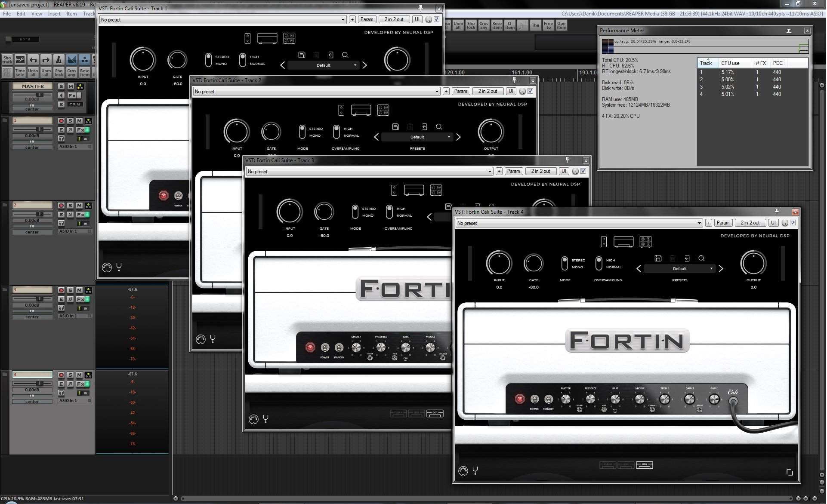
Task: Click import preset icon in Track 4 plugin
Action: (x=687, y=258)
